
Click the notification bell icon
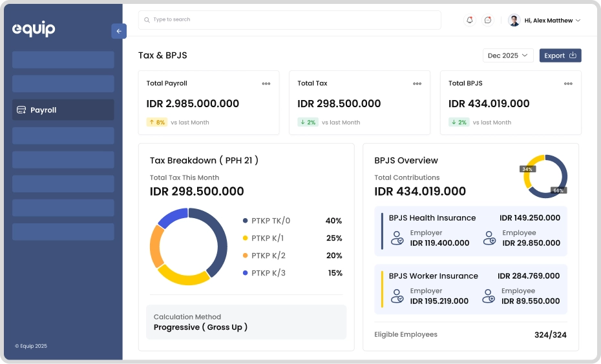[470, 20]
